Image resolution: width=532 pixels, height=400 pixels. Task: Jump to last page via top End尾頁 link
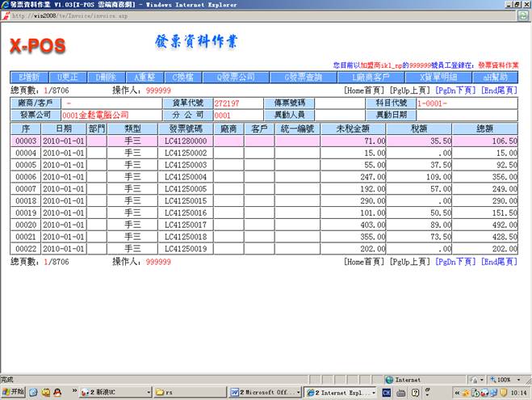click(499, 91)
